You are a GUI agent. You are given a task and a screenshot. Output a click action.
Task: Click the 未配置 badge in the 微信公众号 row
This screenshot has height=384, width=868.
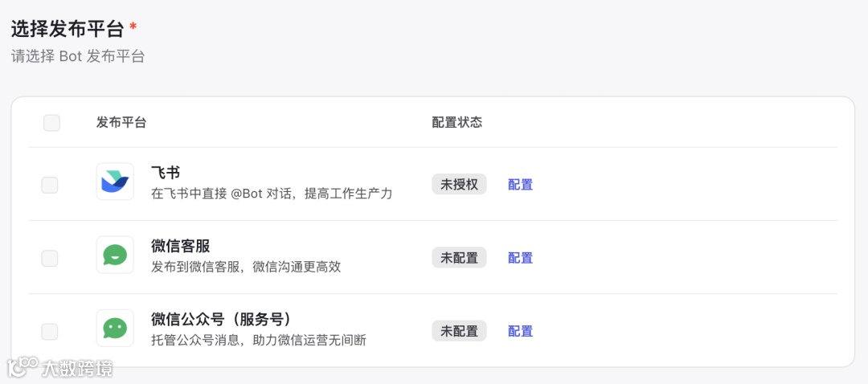point(459,331)
